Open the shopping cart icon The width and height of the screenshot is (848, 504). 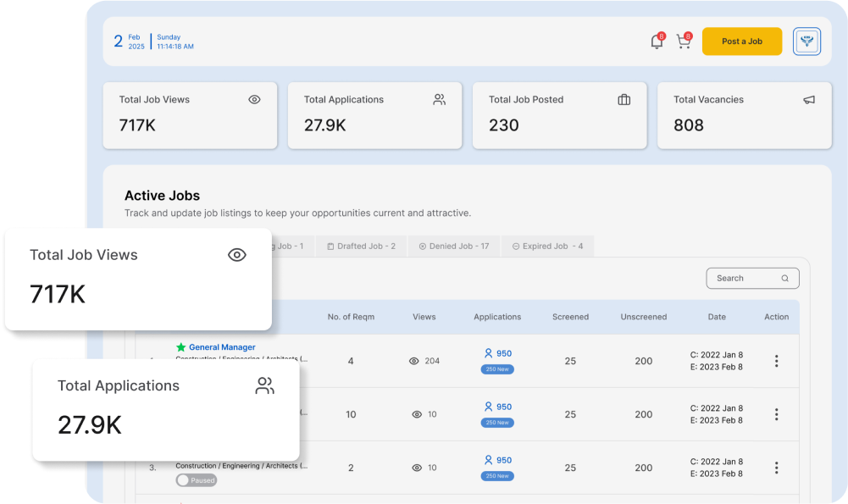(683, 42)
